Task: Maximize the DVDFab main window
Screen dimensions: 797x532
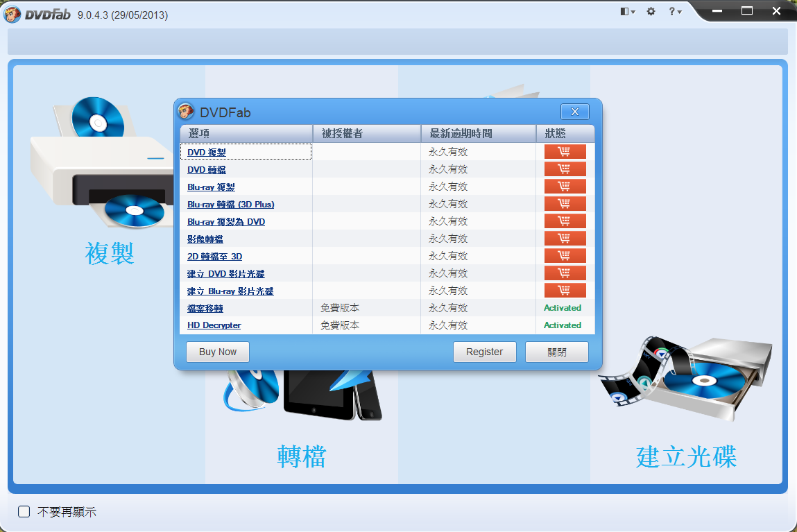Action: click(x=746, y=10)
